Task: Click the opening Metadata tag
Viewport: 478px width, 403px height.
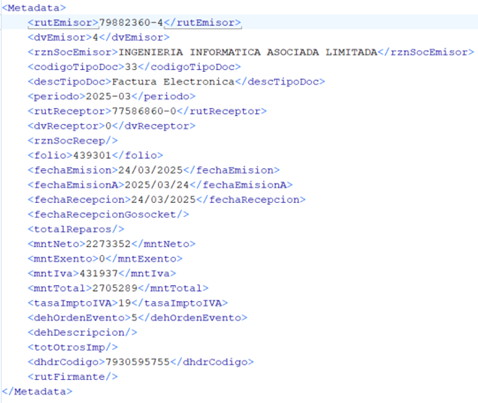Action: [34, 8]
